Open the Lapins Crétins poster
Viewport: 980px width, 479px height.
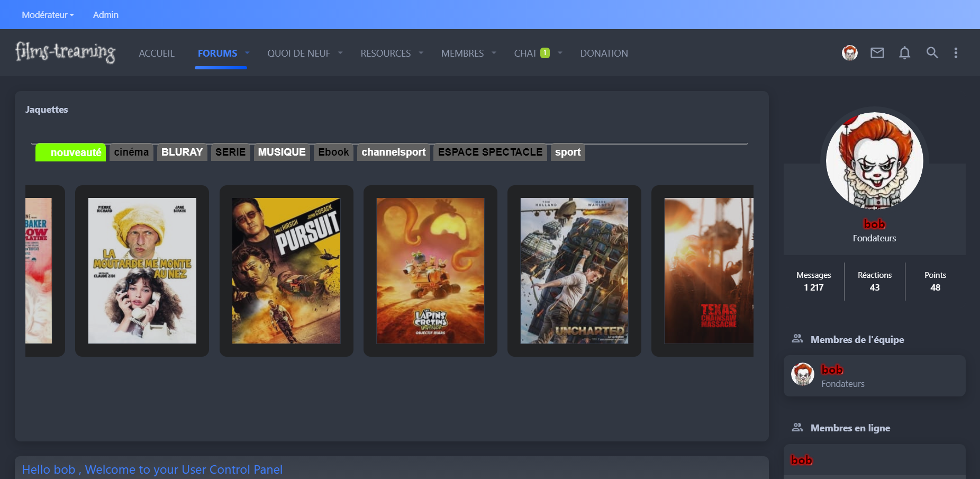point(430,270)
